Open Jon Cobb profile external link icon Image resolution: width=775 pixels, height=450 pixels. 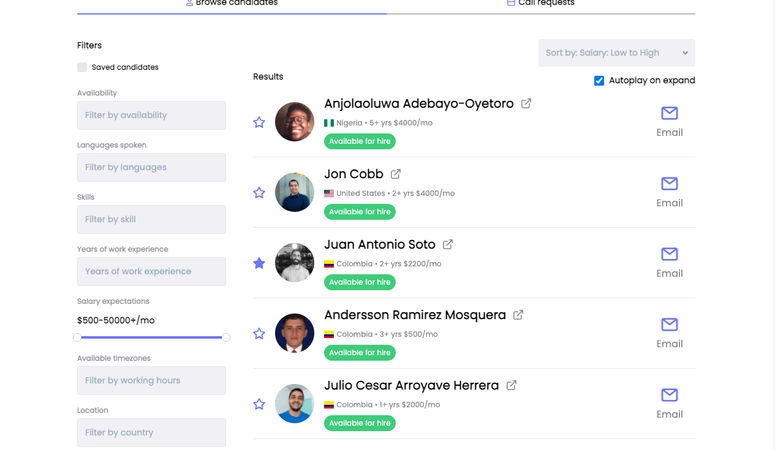click(395, 174)
